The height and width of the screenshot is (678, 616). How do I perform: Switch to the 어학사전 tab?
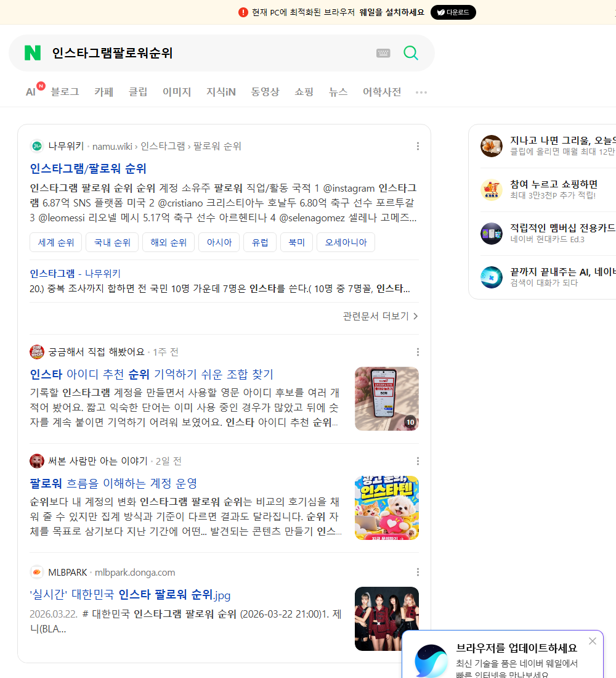coord(382,92)
